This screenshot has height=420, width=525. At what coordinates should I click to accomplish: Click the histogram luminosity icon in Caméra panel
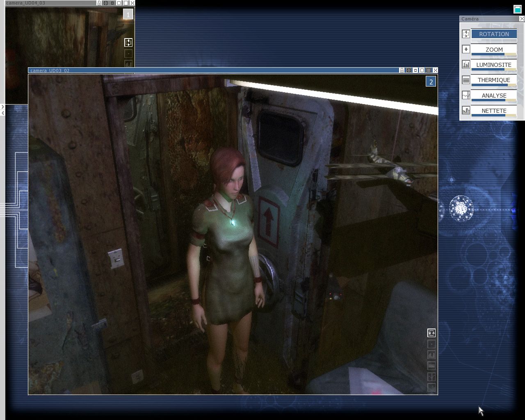point(466,64)
